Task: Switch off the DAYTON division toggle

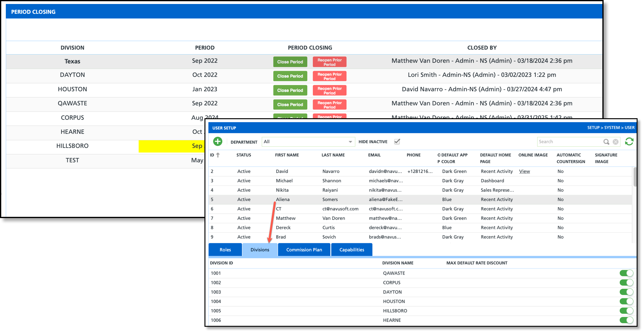Action: (x=626, y=292)
